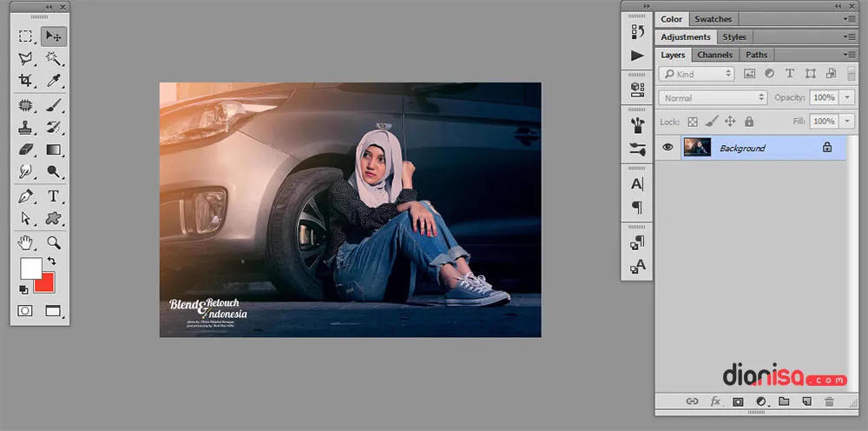Viewport: 868px width, 431px height.
Task: Select the Smudge tool
Action: click(25, 172)
